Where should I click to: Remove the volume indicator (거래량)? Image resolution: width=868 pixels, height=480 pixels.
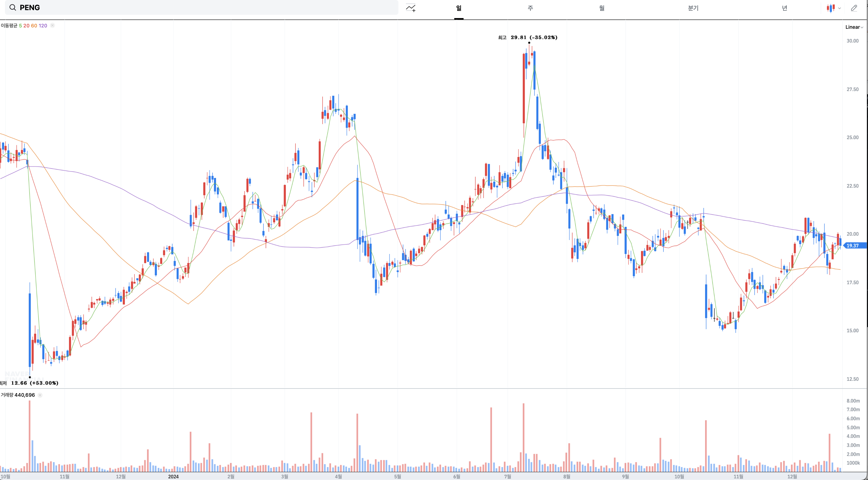coord(40,395)
